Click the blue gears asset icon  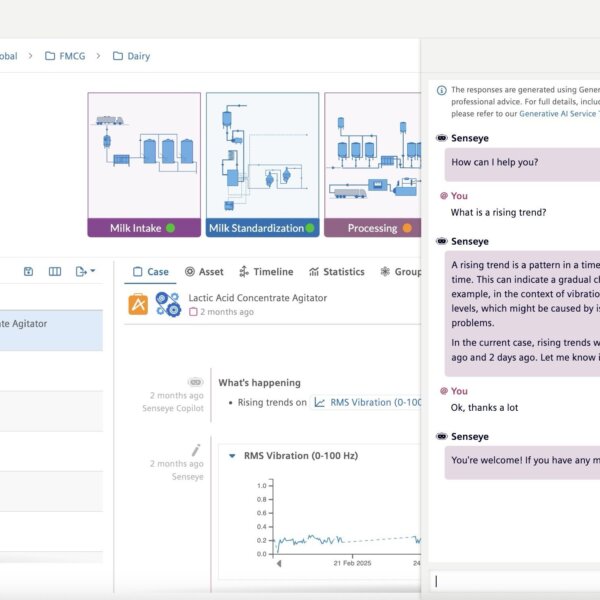pos(168,305)
